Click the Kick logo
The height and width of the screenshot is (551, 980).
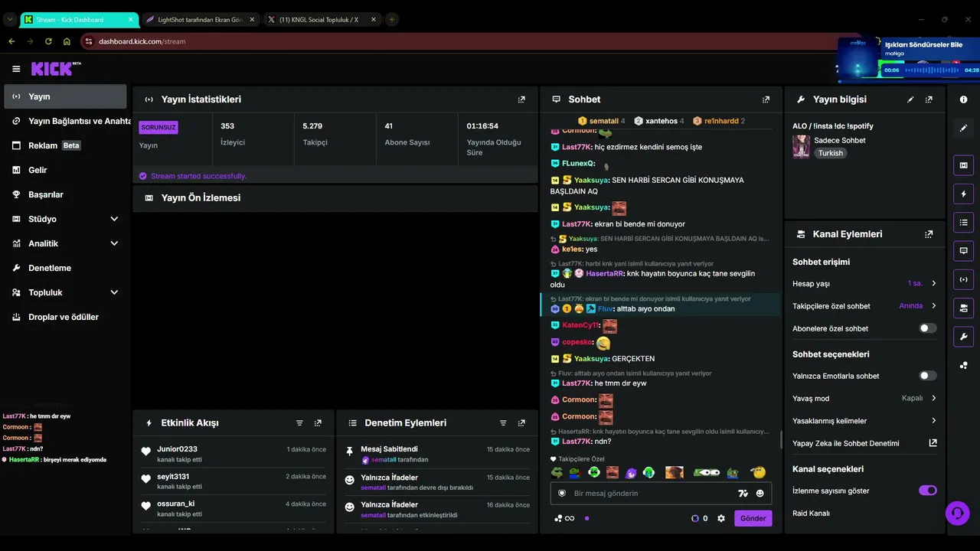pos(56,69)
